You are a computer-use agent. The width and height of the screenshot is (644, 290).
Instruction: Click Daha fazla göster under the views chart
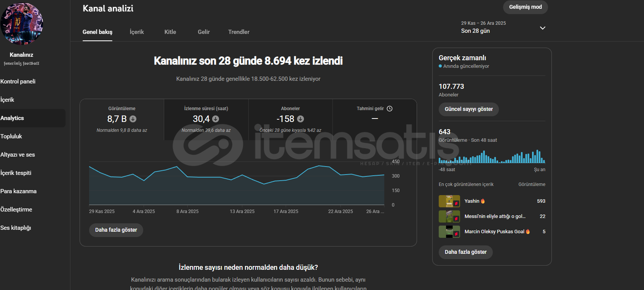click(x=116, y=230)
